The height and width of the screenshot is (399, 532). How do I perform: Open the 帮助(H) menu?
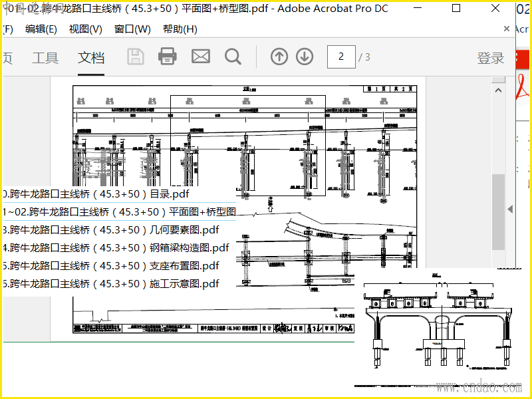pos(180,29)
